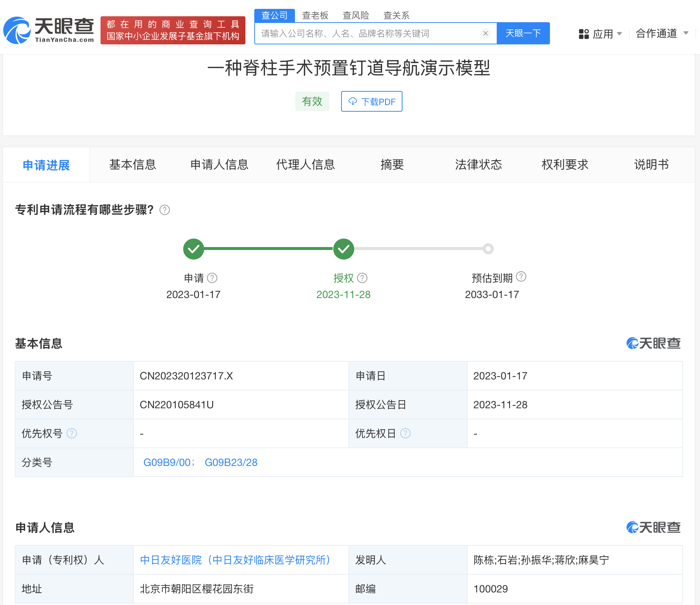Click help icon next to 授权 step
The height and width of the screenshot is (605, 700).
tap(362, 278)
